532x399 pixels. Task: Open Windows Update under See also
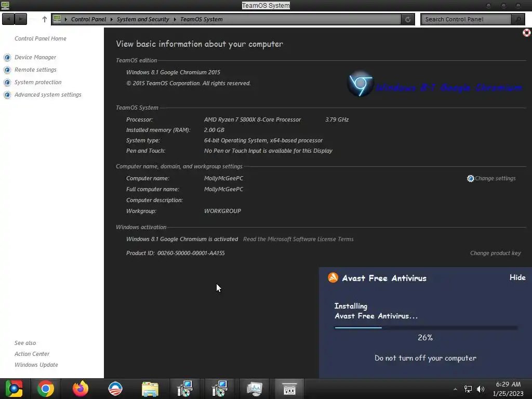pos(36,365)
